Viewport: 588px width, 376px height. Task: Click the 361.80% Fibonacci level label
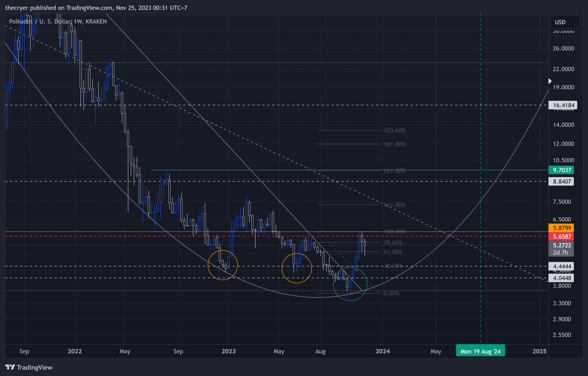coord(394,144)
